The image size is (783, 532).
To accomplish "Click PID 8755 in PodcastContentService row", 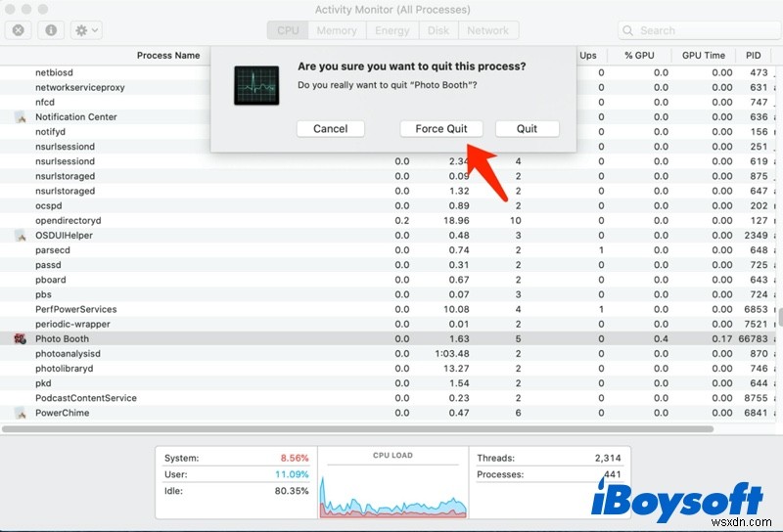I will point(756,398).
